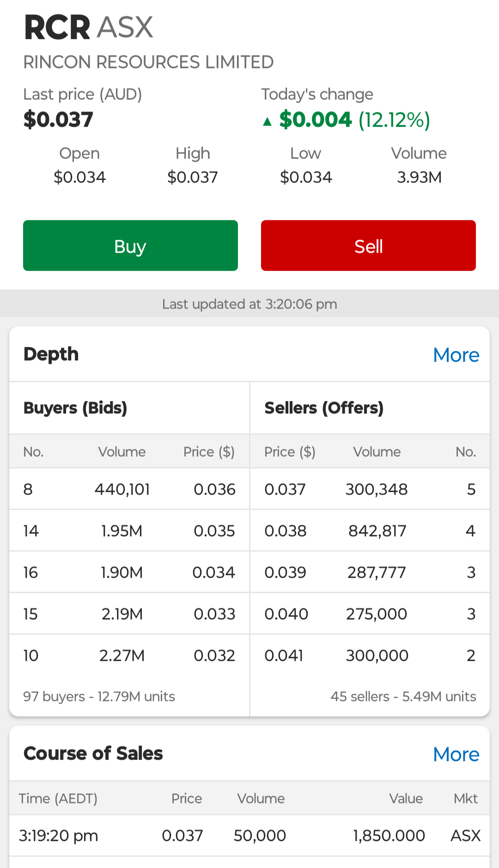Select the Low value $0.034
Image resolution: width=499 pixels, height=868 pixels.
point(306,177)
